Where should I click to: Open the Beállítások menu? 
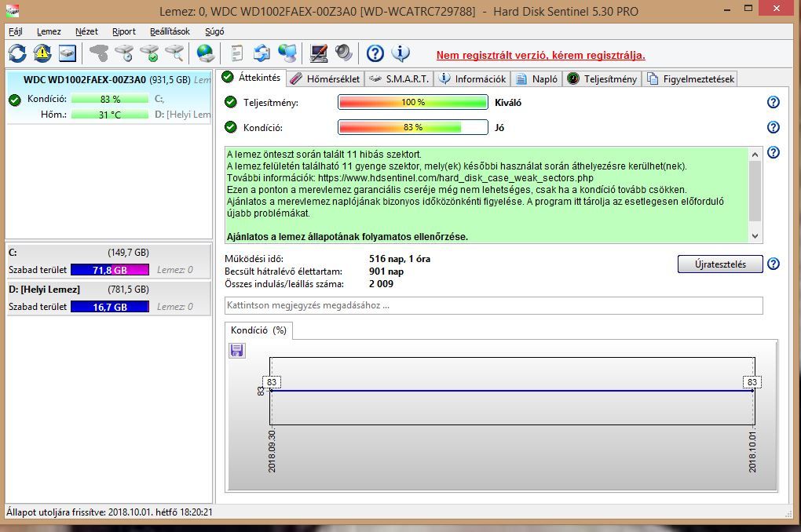(170, 31)
